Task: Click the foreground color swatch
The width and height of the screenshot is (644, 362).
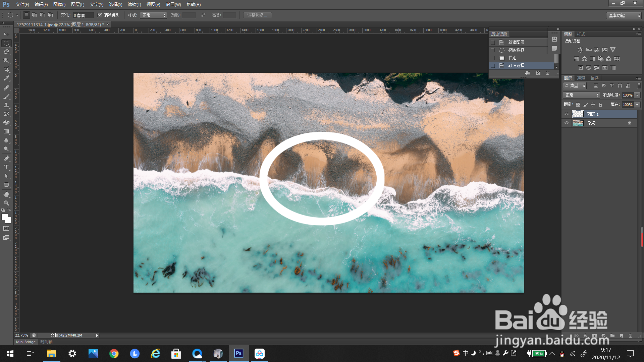Action: coord(4,217)
